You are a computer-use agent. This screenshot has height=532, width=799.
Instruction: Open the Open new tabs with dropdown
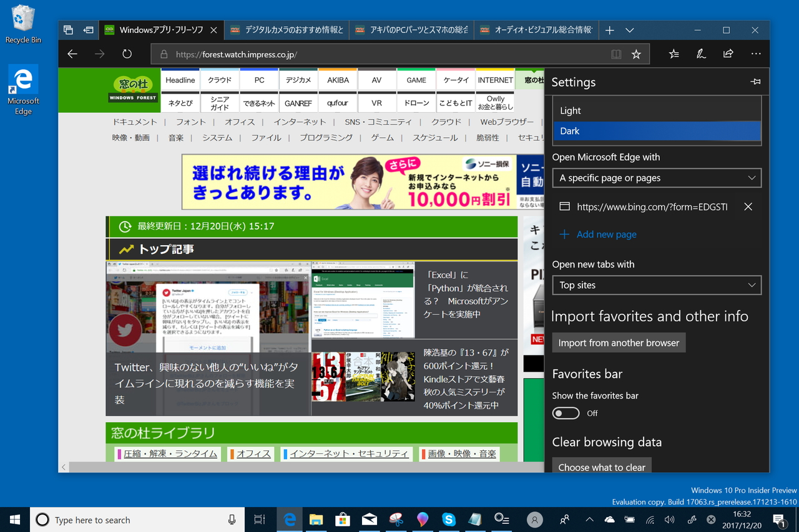[656, 285]
